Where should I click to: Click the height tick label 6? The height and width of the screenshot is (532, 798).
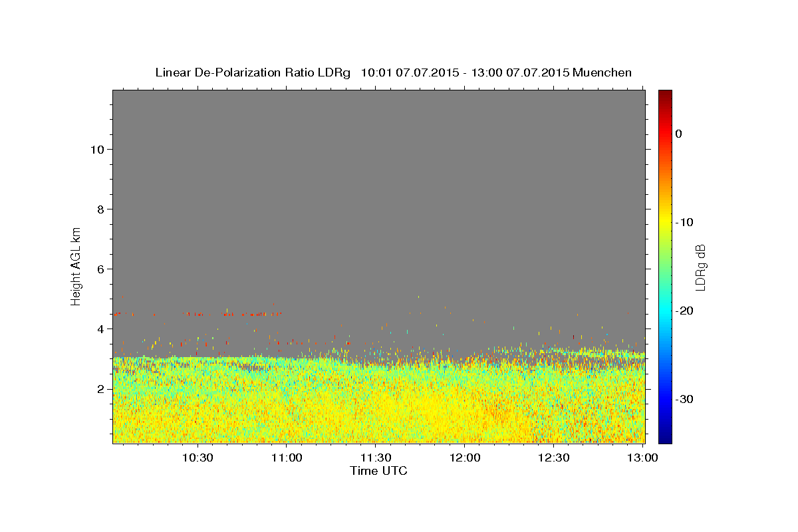click(100, 269)
